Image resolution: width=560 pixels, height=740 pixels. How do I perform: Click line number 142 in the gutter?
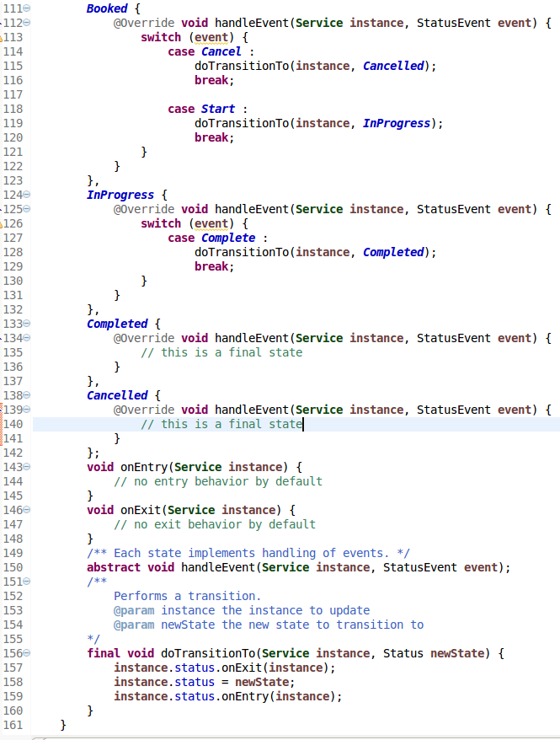pos(13,453)
